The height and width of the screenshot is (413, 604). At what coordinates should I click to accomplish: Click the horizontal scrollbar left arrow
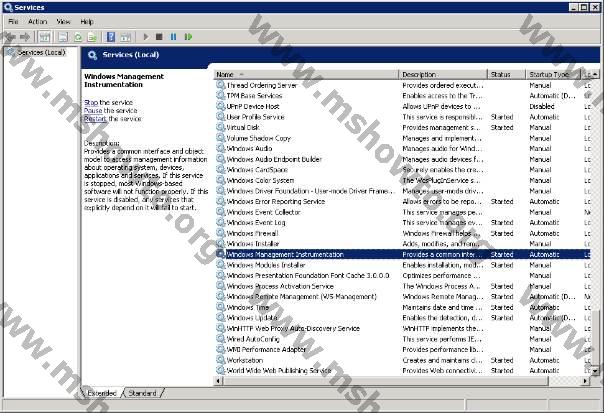point(218,381)
